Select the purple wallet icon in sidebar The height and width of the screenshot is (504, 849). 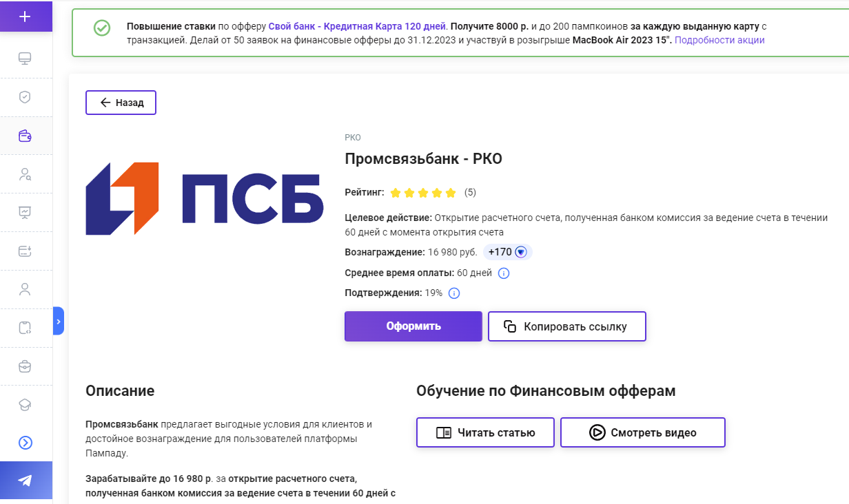tap(25, 136)
